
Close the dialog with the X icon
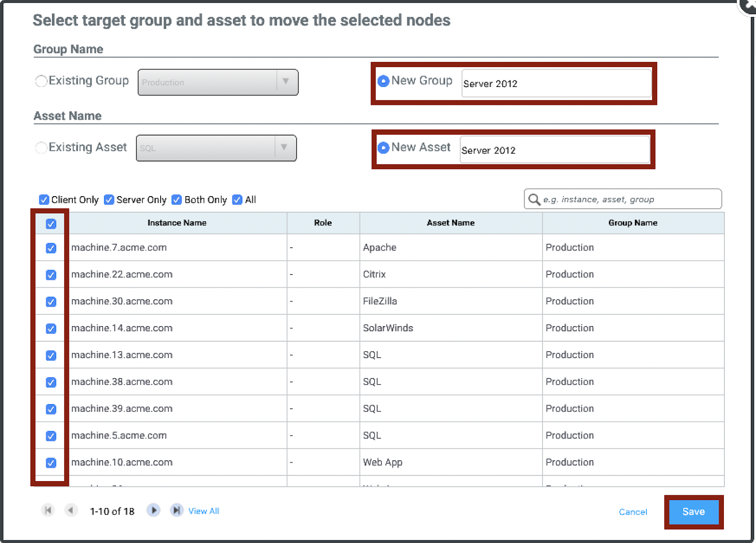click(749, 5)
